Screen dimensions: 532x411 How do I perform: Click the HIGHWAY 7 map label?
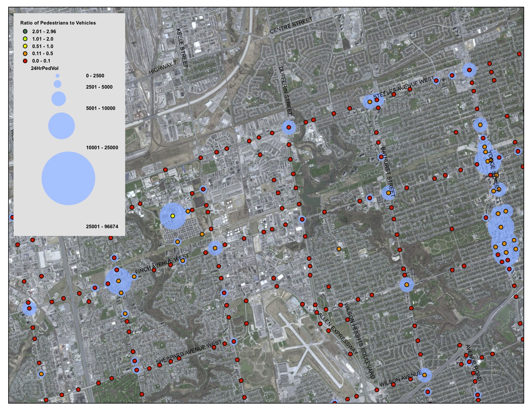[163, 68]
